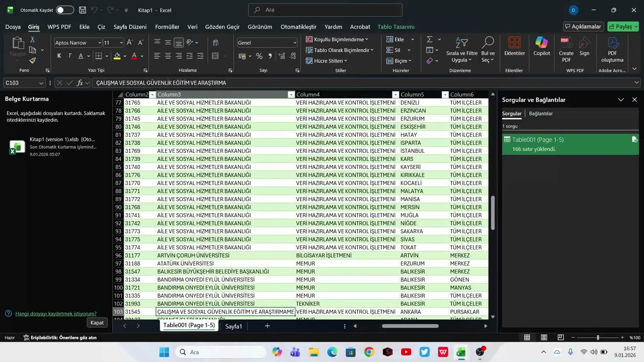Decrease font size with smaller A icon

(141, 43)
